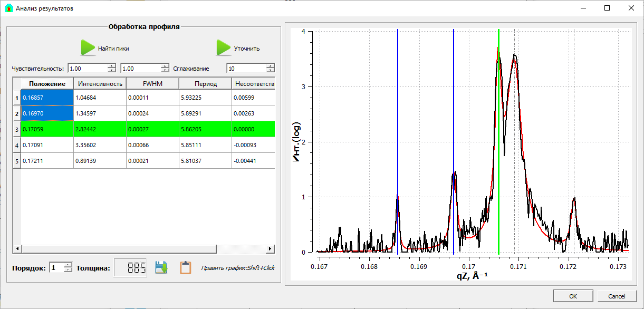Increase the first Чувствительность value with up arrow
Viewport: 644px width, 309px height.
coord(111,66)
